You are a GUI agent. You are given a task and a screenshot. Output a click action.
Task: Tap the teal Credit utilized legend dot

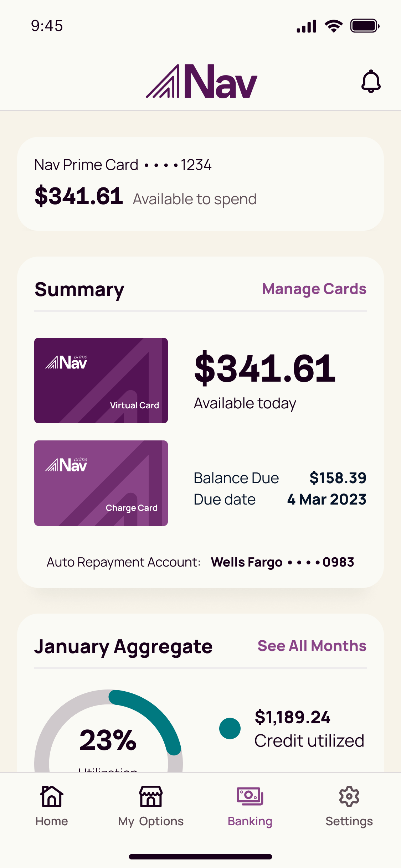pos(230,728)
